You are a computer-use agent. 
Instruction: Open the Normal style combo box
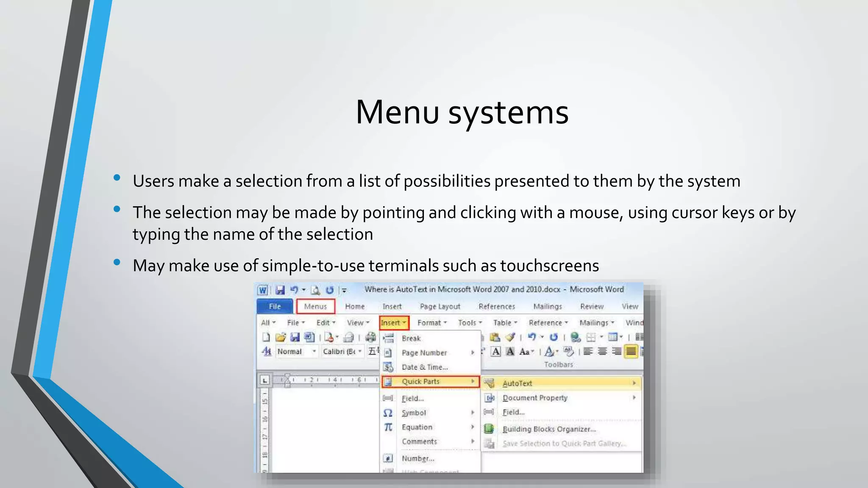297,352
